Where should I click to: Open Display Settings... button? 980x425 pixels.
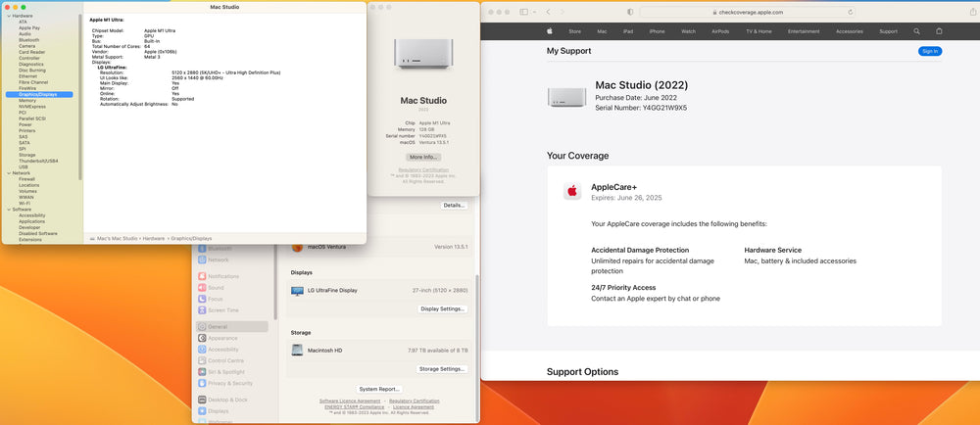[443, 308]
